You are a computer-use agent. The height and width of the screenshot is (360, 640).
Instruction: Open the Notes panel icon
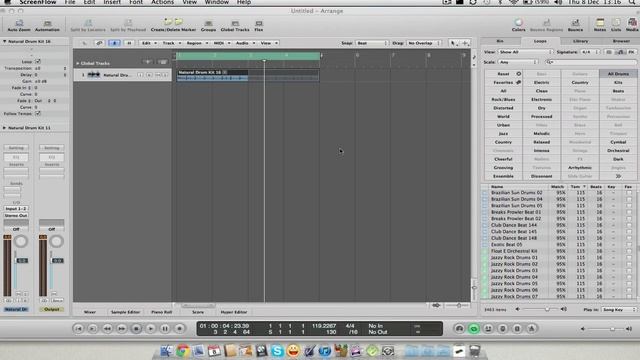600,24
